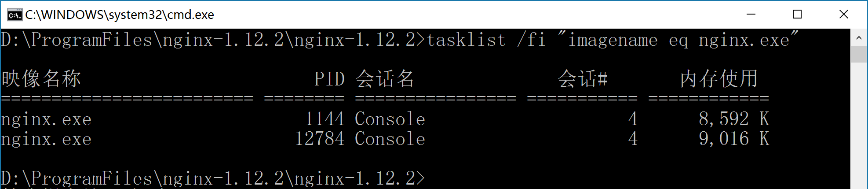Minimize the command prompt window

point(751,15)
